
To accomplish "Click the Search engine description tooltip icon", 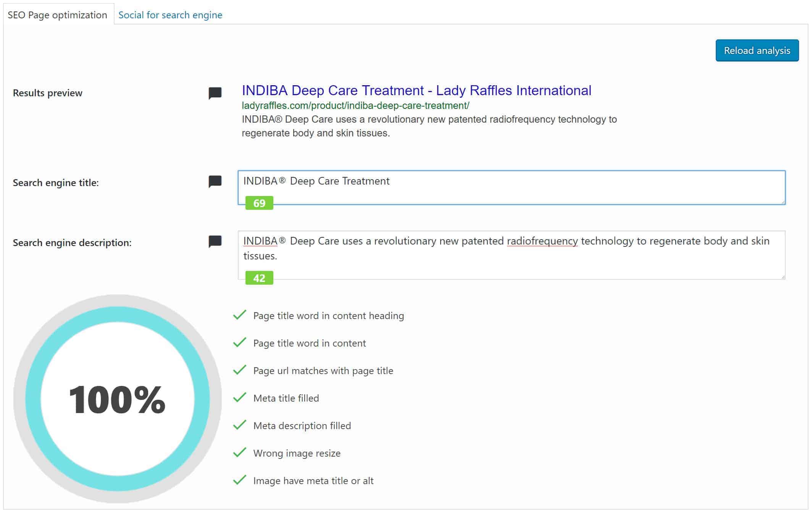I will coord(215,241).
